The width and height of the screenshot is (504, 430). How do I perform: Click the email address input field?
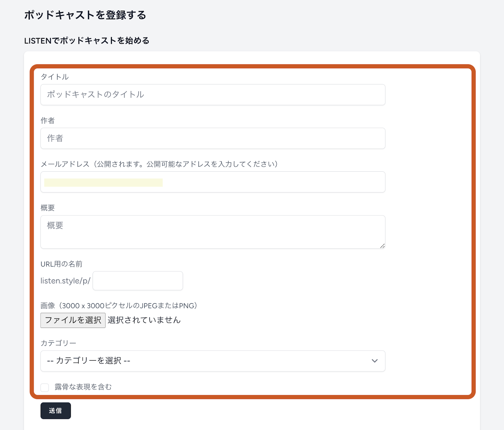tap(213, 182)
